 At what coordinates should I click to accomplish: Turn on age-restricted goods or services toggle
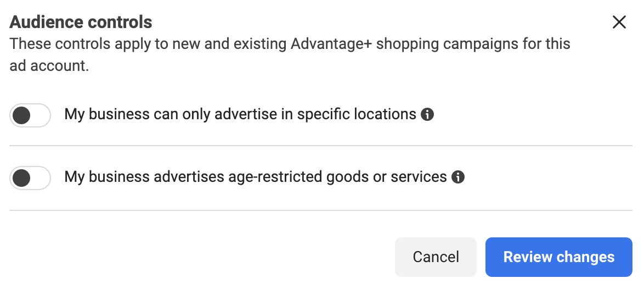tap(30, 178)
